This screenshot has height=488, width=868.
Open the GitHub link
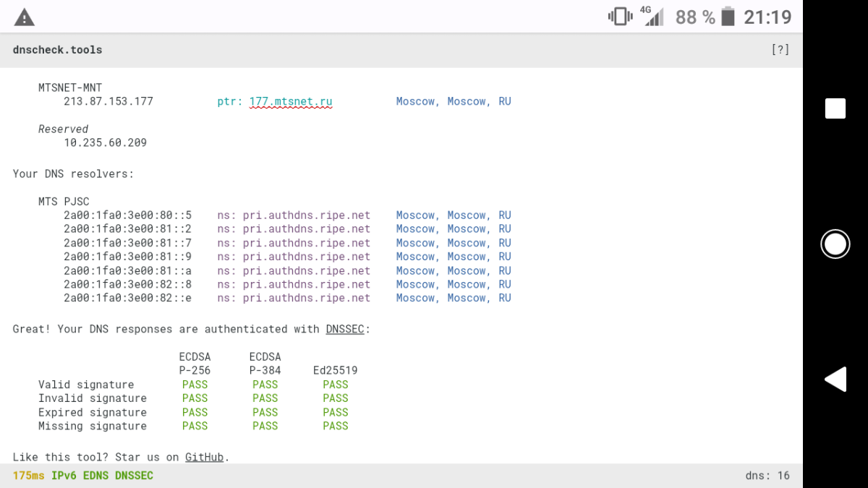204,457
